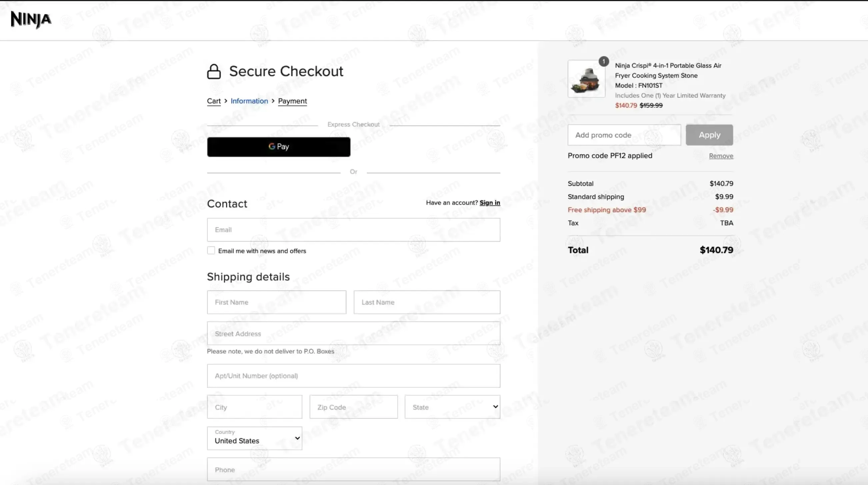Click the Add promo code field
This screenshot has width=868, height=485.
[624, 135]
